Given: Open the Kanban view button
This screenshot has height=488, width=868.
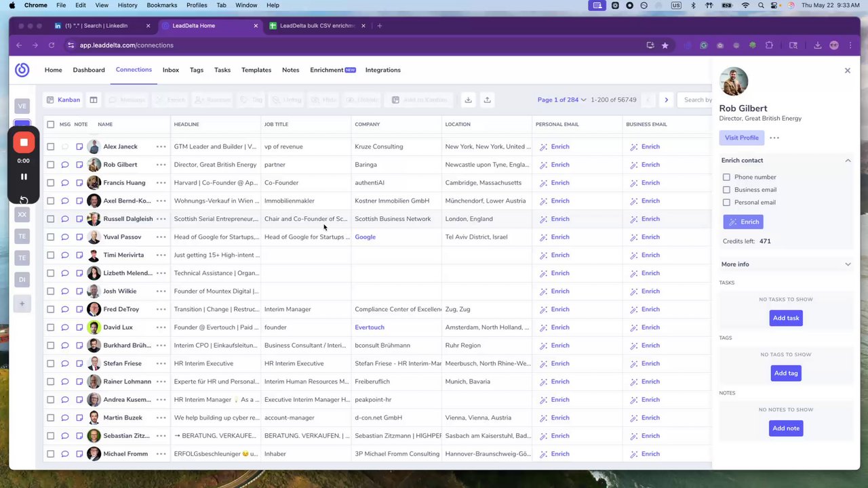Looking at the screenshot, I should [x=63, y=100].
